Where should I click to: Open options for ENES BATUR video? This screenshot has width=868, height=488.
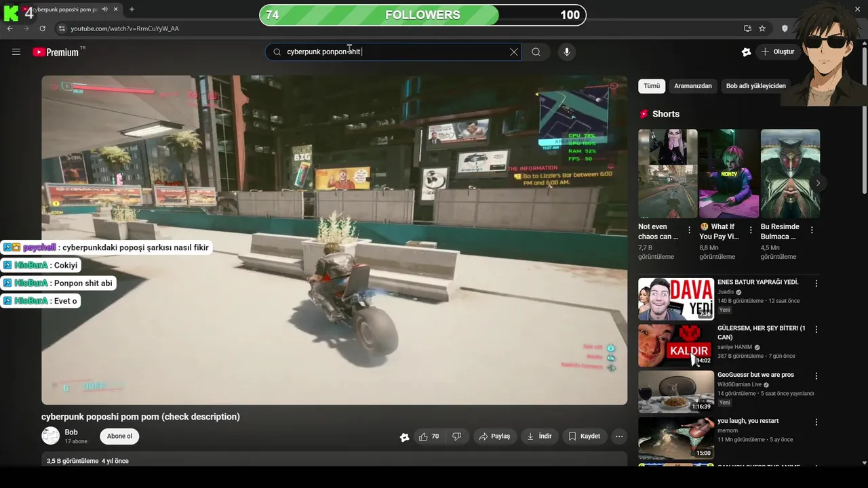click(816, 283)
